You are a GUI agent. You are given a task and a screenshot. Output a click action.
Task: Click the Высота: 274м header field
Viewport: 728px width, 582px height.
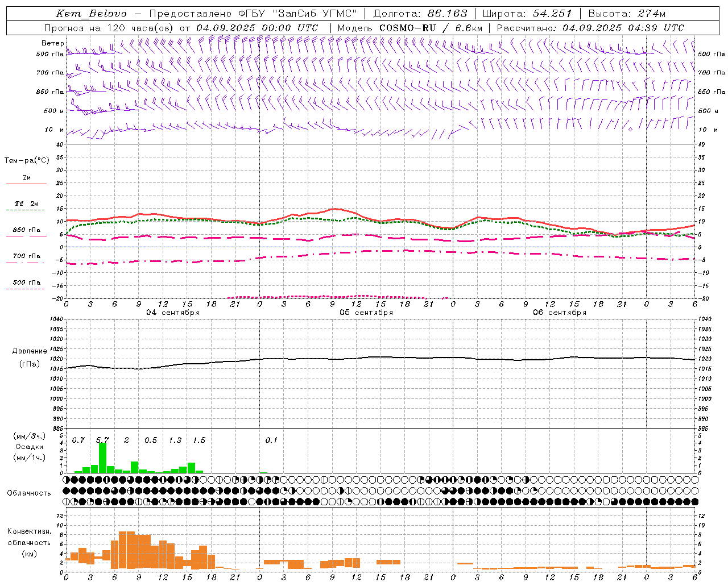click(626, 14)
